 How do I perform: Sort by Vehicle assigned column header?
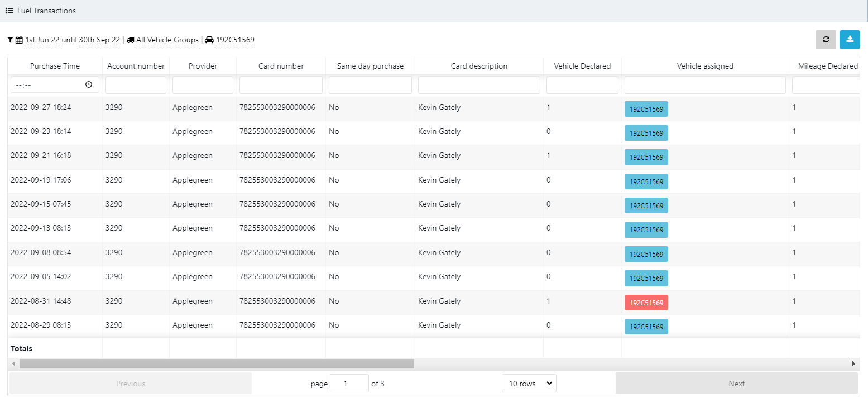coord(706,66)
